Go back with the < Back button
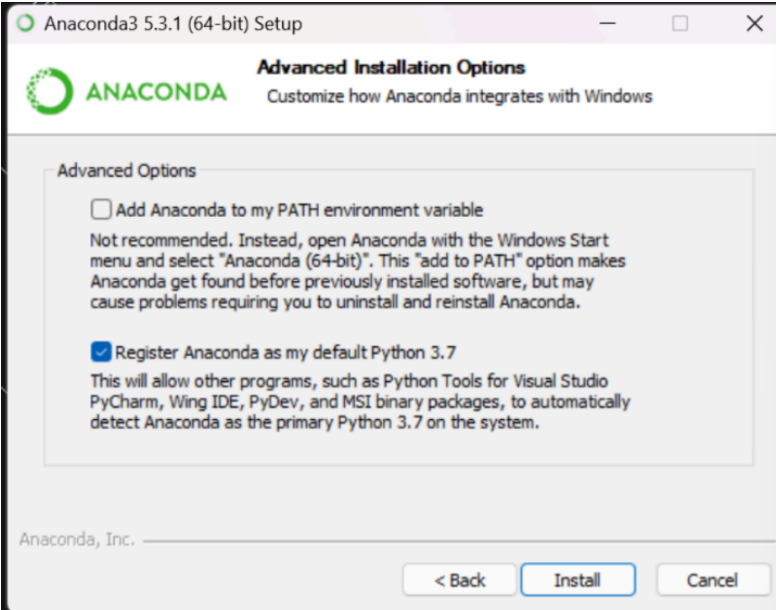This screenshot has height=610, width=777. [x=460, y=579]
